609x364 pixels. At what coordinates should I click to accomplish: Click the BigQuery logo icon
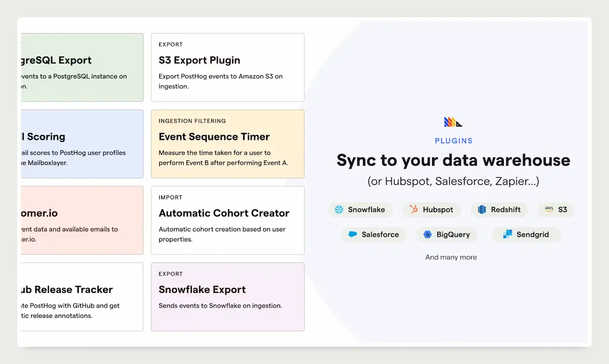point(427,235)
